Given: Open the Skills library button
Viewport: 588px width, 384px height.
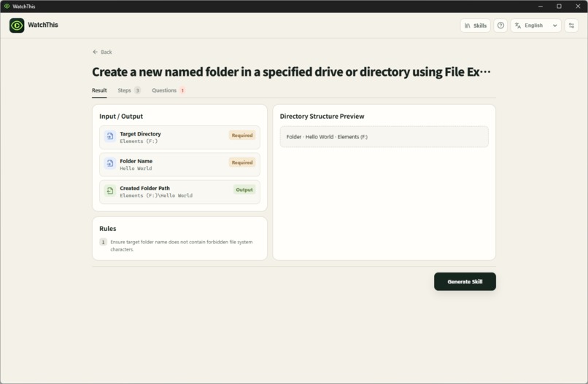Looking at the screenshot, I should pos(476,26).
